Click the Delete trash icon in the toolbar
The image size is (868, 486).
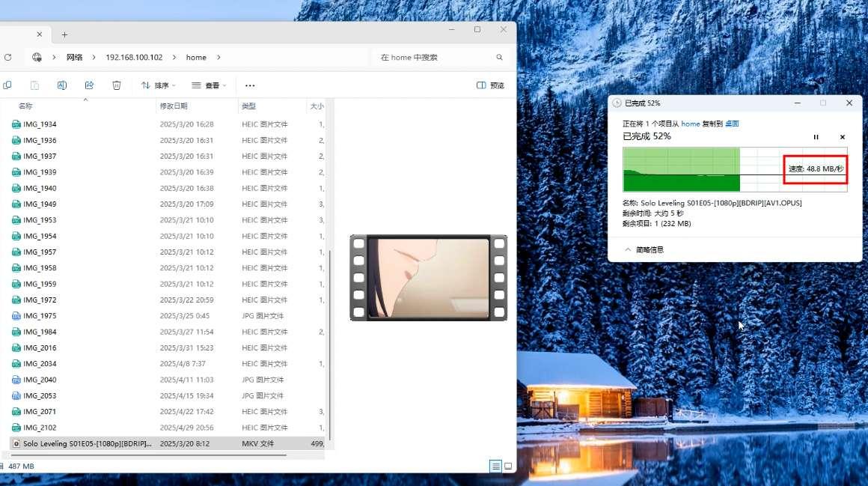(117, 85)
